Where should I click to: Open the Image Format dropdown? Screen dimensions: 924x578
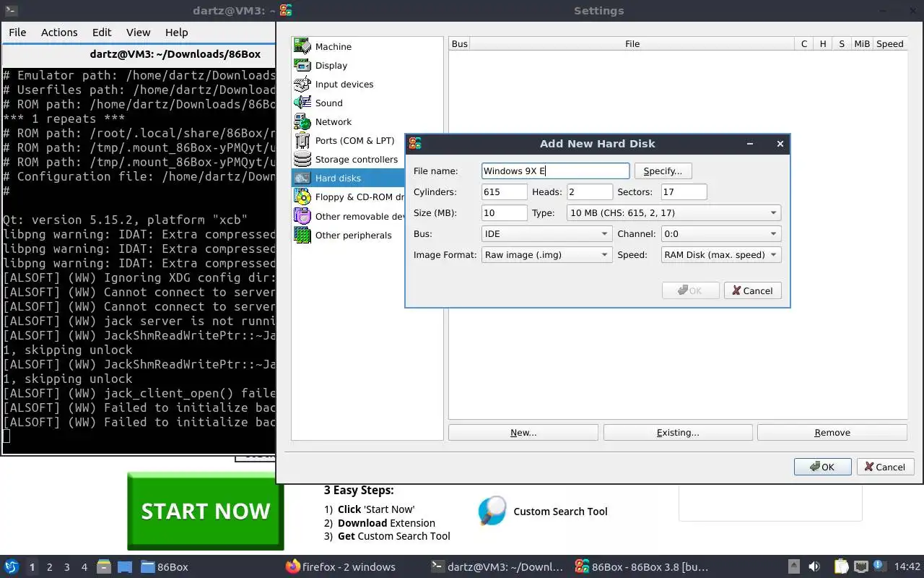(x=547, y=255)
